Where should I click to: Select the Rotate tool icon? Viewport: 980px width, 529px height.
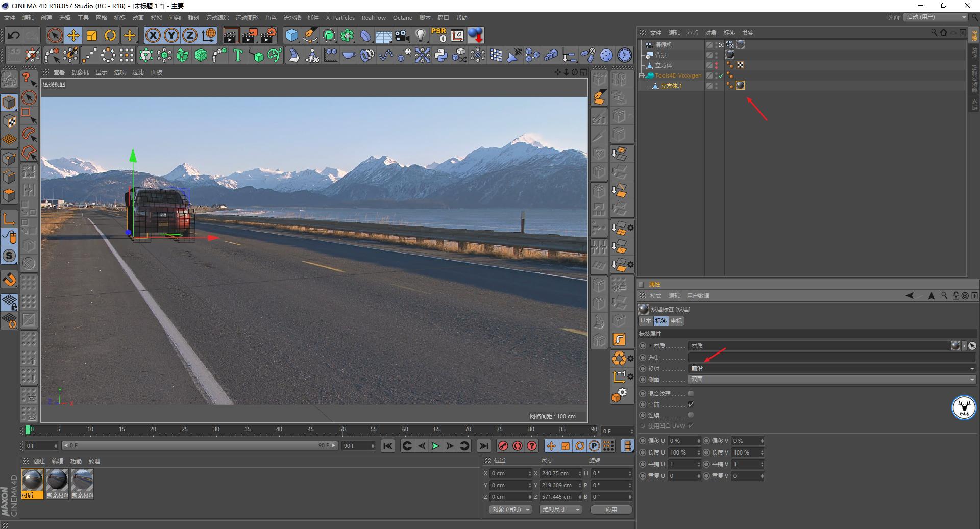tap(110, 35)
